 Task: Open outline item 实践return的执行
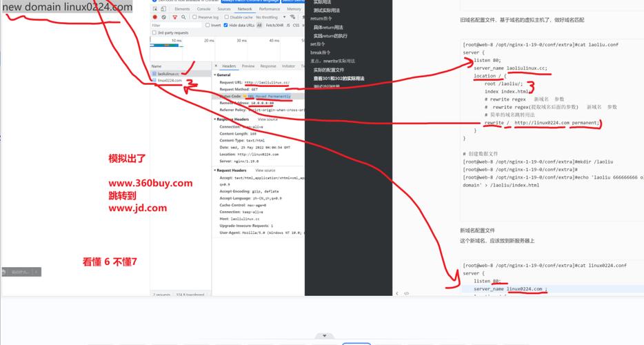point(330,36)
